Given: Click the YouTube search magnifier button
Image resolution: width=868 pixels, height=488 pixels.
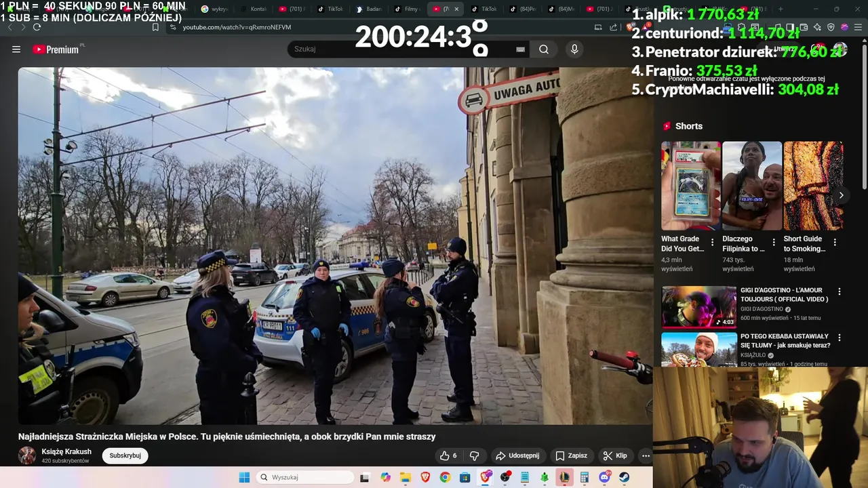Looking at the screenshot, I should [544, 49].
